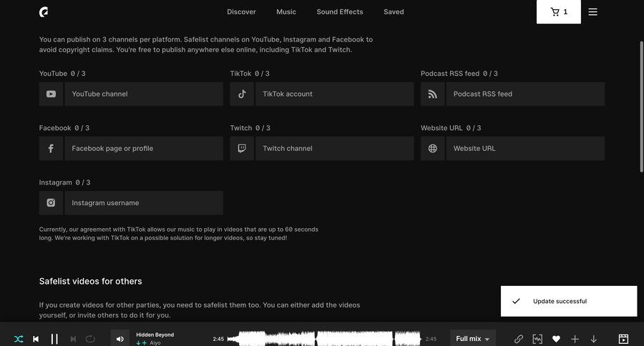The image size is (644, 346).
Task: Focus the Podcast RSS feed input
Action: click(x=525, y=94)
